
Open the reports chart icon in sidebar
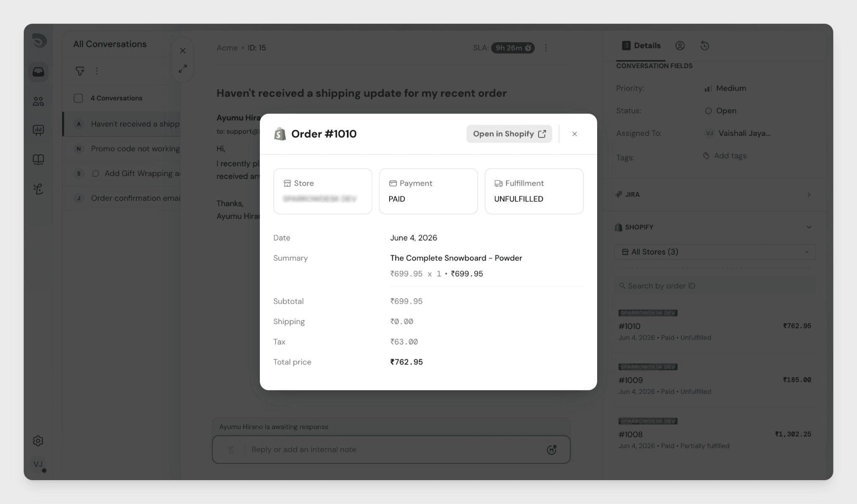coord(38,130)
